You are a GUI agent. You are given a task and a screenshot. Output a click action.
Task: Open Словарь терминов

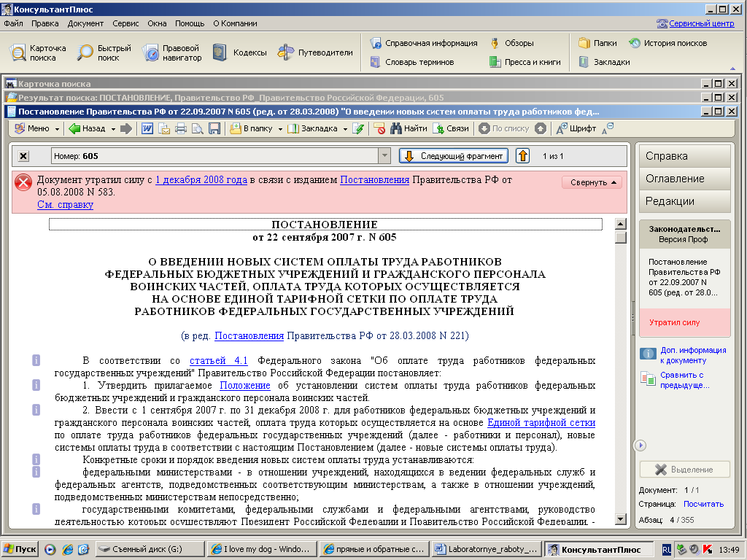coord(412,62)
